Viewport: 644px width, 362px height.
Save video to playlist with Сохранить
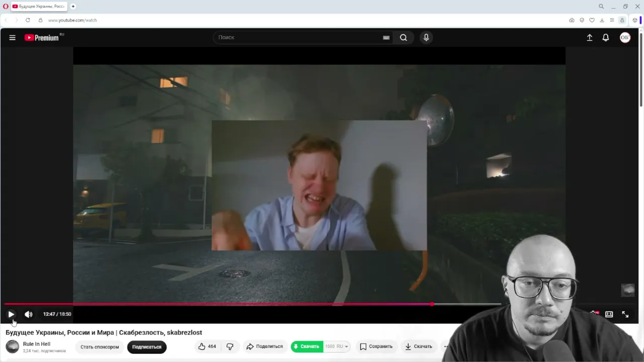[376, 346]
